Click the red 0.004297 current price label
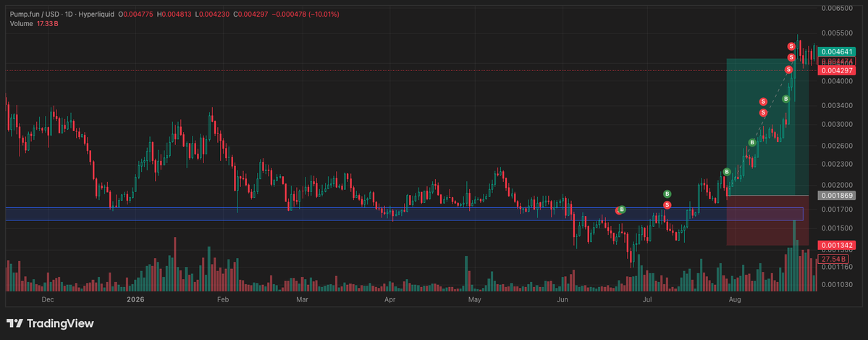Image resolution: width=868 pixels, height=340 pixels. coord(837,70)
